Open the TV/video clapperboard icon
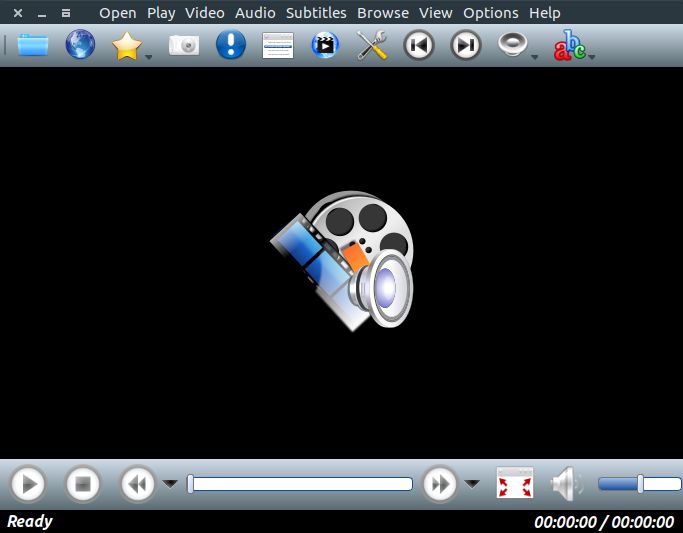Screen dimensions: 683x533 click(325, 45)
